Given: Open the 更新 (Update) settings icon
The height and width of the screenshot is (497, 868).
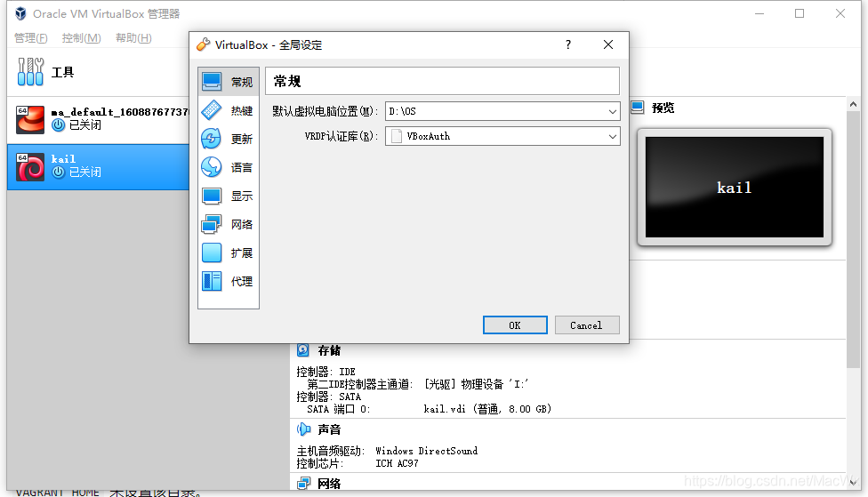Looking at the screenshot, I should (x=212, y=139).
